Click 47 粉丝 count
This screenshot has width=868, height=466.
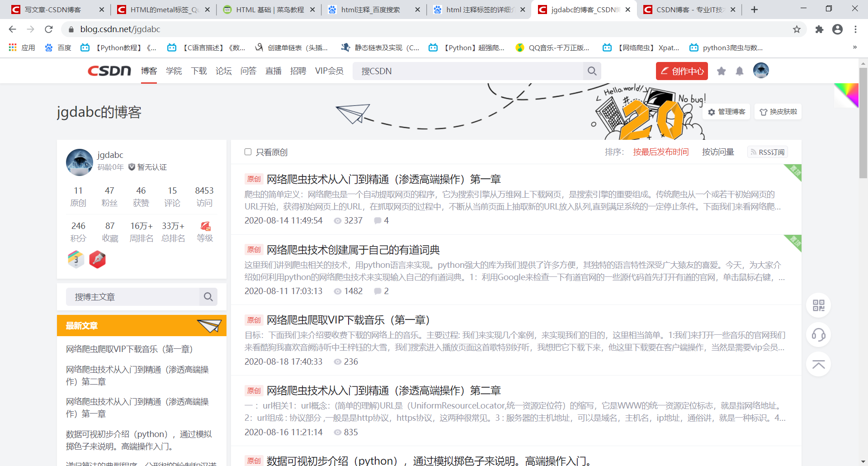click(x=109, y=197)
